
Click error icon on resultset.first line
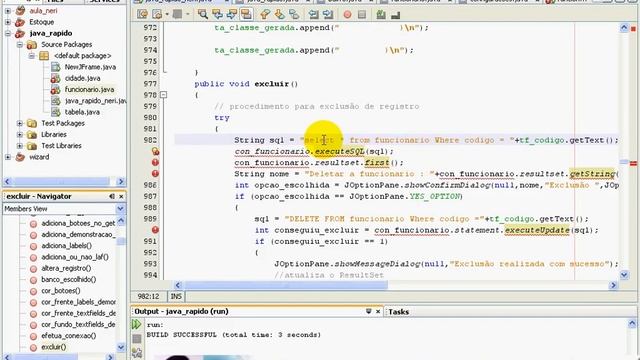click(x=155, y=162)
